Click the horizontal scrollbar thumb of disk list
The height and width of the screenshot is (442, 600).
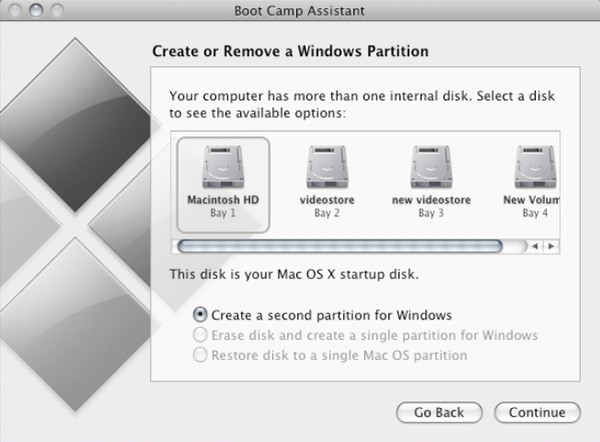[340, 246]
